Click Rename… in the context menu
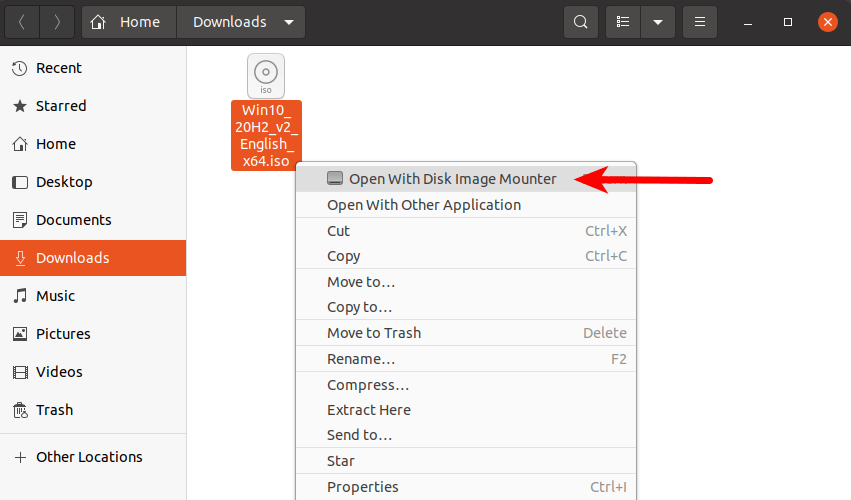The image size is (851, 500). pyautogui.click(x=361, y=359)
